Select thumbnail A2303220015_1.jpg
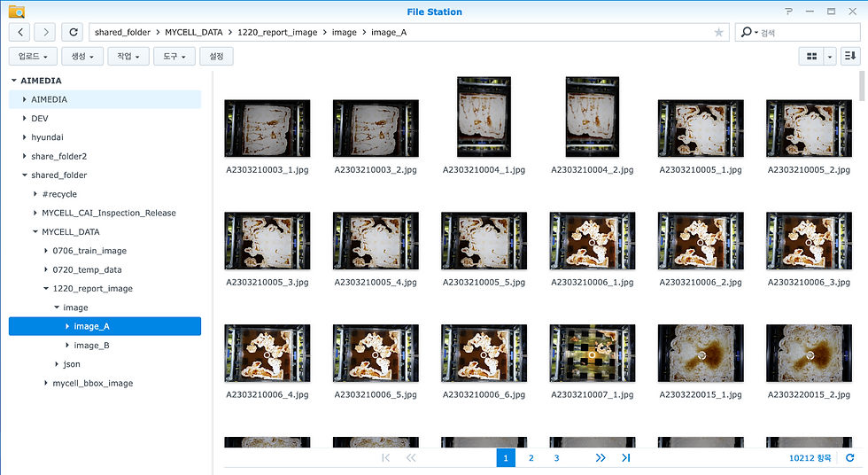The image size is (868, 475). [x=701, y=354]
